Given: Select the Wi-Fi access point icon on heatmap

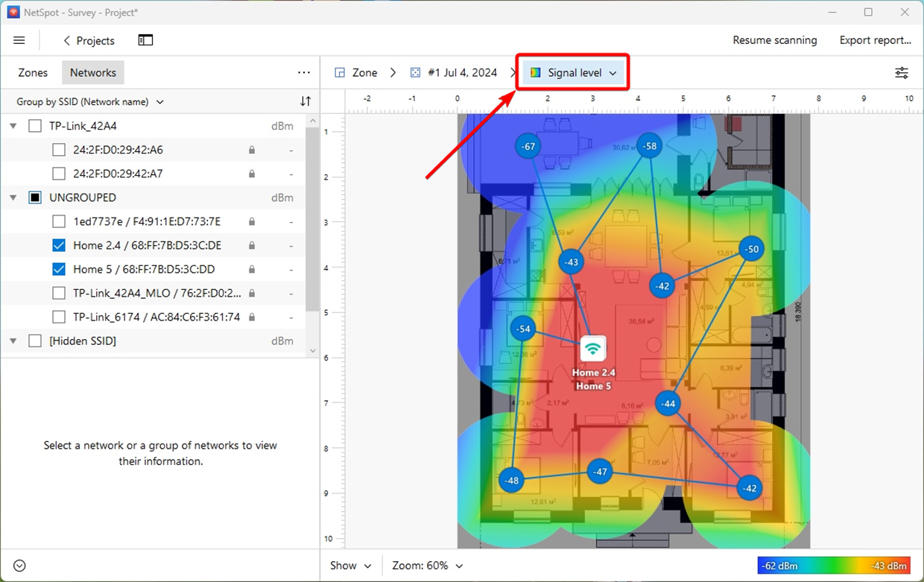Looking at the screenshot, I should pos(592,347).
